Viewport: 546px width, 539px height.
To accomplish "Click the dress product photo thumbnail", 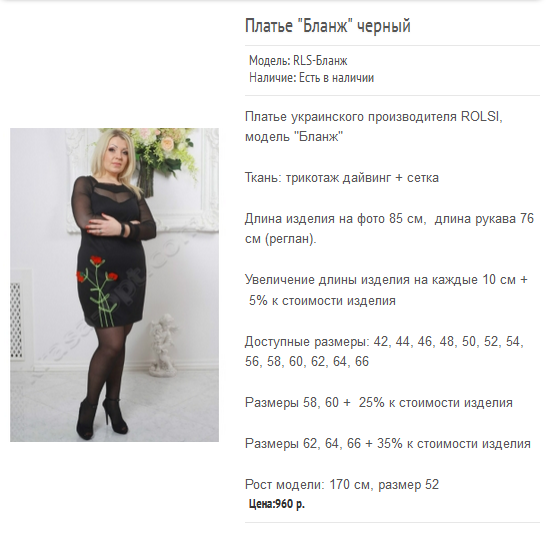I will 114,284.
